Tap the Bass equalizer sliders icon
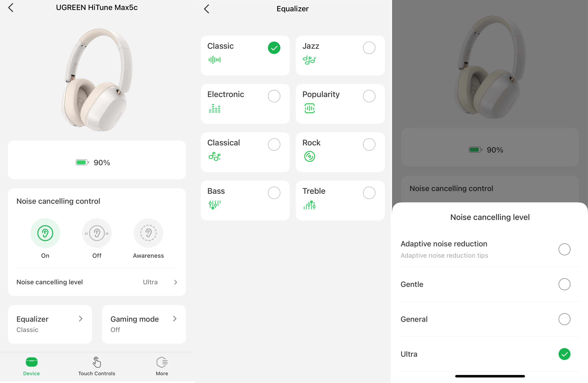 [x=214, y=205]
